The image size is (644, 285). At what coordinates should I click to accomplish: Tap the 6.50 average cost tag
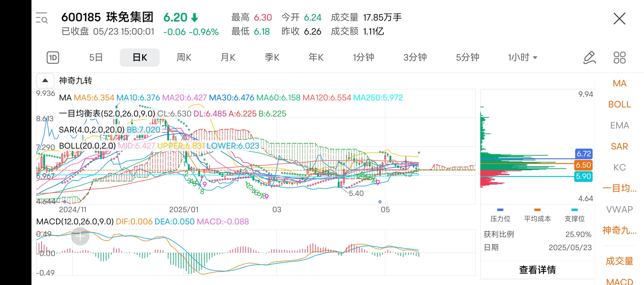583,165
